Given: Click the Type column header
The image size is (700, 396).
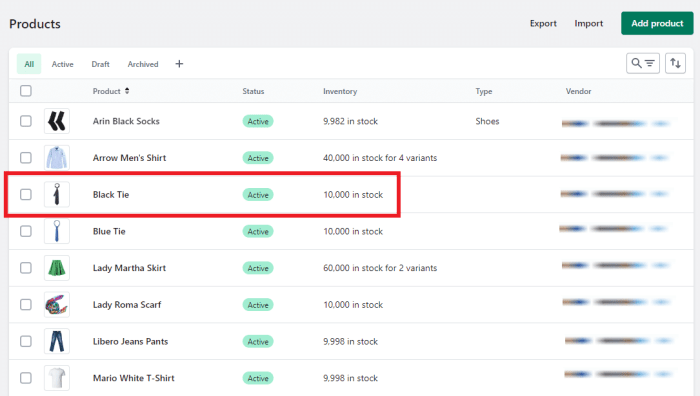Looking at the screenshot, I should (483, 91).
